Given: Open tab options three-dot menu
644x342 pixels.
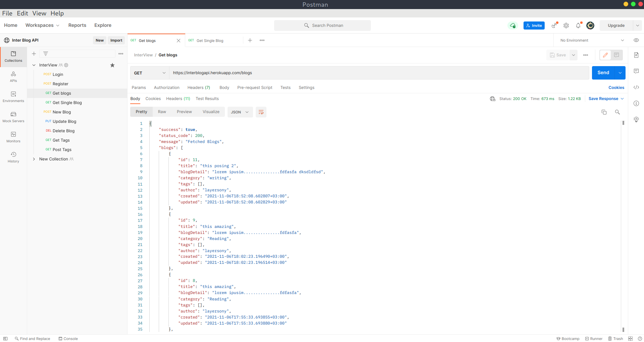Looking at the screenshot, I should pyautogui.click(x=262, y=40).
